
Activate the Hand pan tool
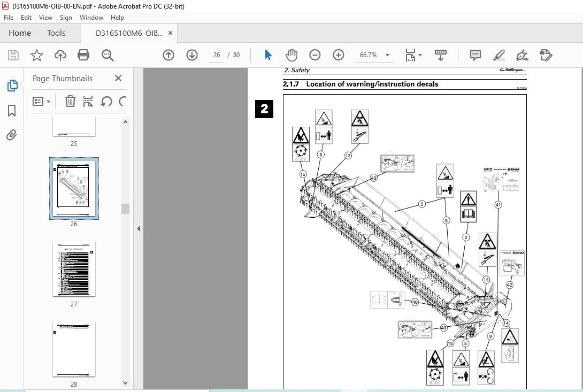click(291, 55)
